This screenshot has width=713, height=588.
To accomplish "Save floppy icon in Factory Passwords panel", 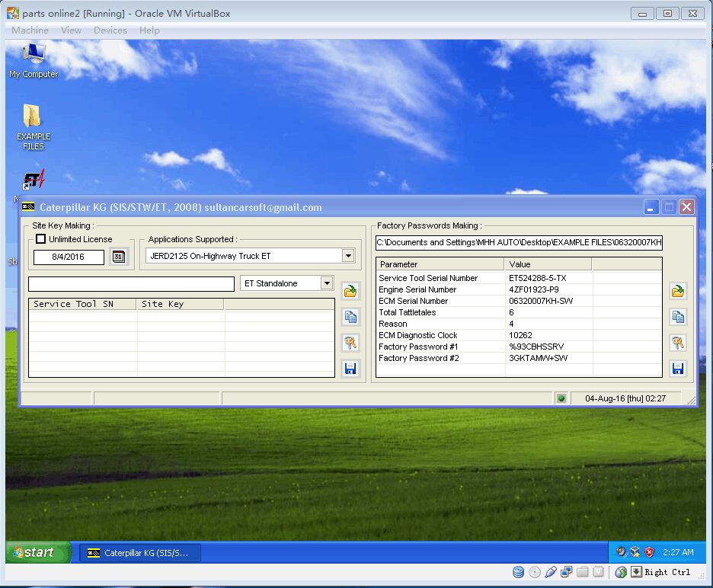I will click(677, 369).
